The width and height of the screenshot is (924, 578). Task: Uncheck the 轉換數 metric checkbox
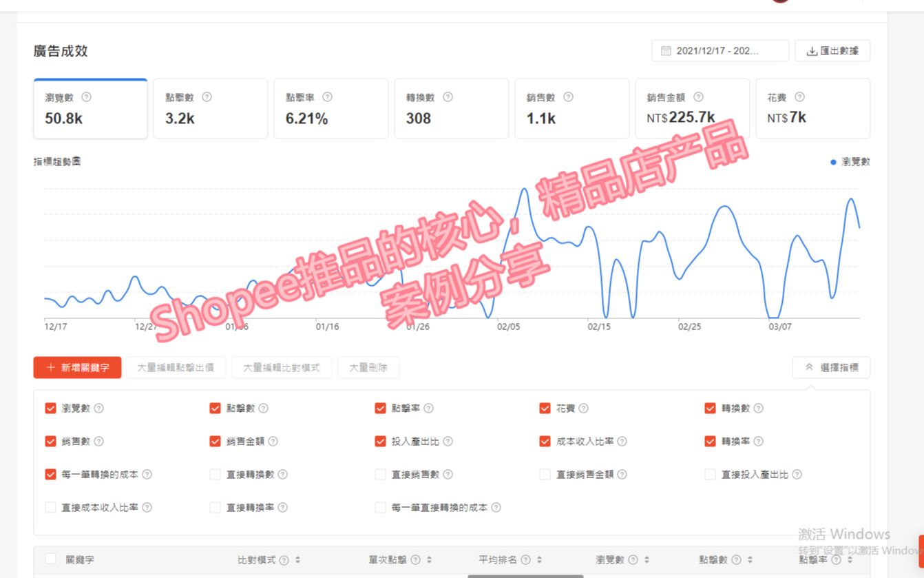[x=711, y=409]
